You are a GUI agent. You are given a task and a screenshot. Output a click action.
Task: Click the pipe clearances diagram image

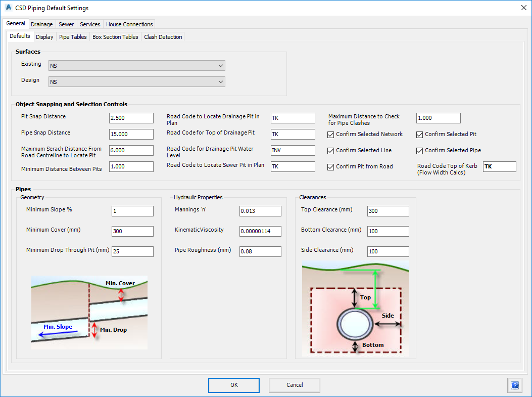click(x=355, y=308)
